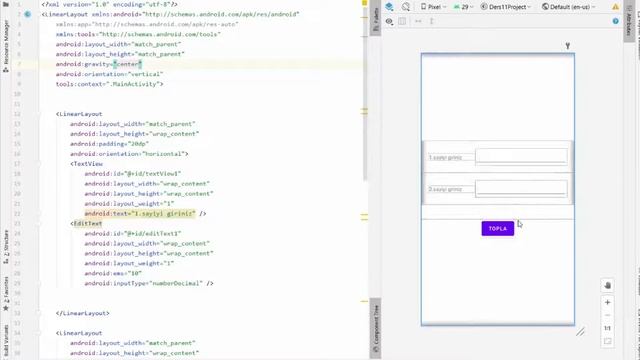Screen dimensions: 640x360
Task: Collapse the LinearLayout fold marker on line 12
Action: click(x=38, y=114)
